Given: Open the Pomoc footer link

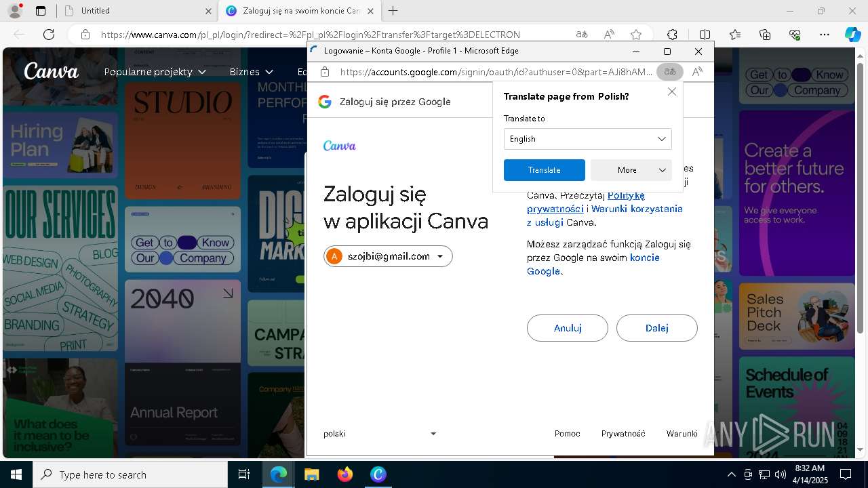Looking at the screenshot, I should [x=568, y=434].
